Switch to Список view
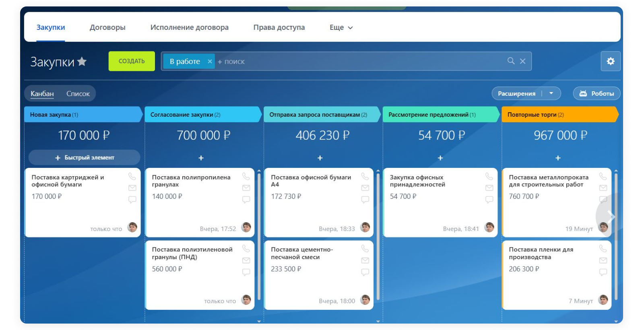644x330 pixels. [78, 93]
